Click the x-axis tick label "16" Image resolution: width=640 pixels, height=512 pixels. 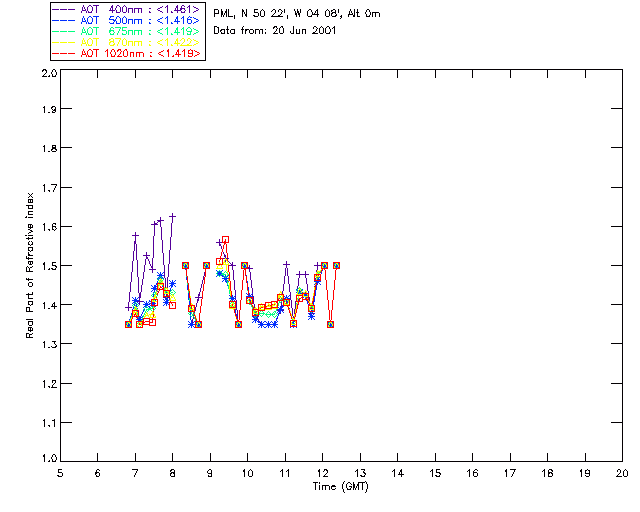pyautogui.click(x=472, y=473)
